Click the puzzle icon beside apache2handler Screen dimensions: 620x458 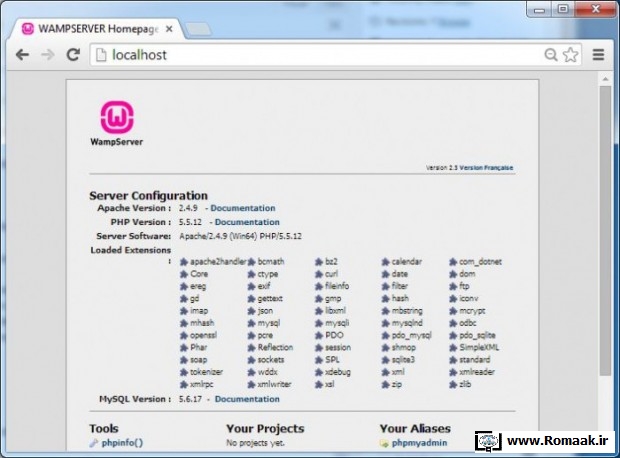(184, 262)
